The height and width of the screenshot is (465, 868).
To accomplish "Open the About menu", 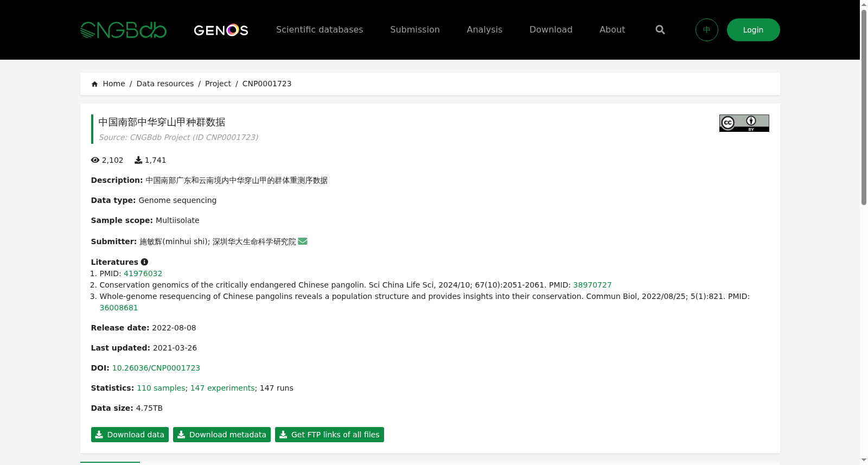I will (612, 30).
